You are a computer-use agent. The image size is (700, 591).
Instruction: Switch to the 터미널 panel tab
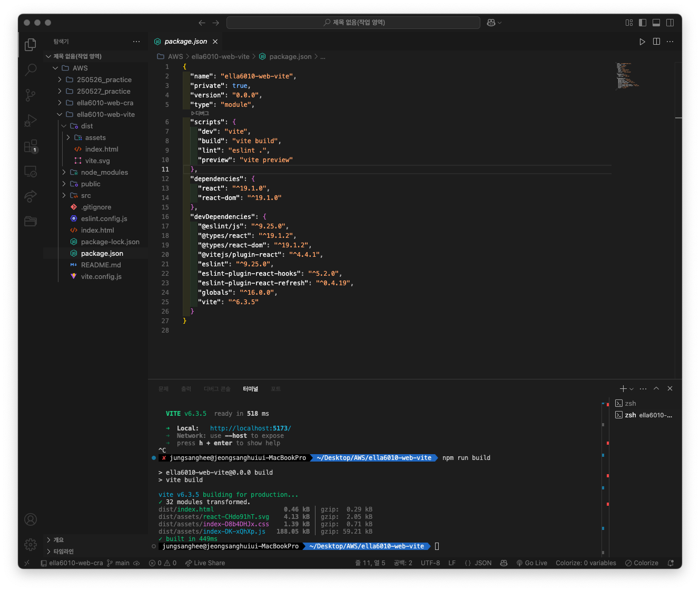point(251,389)
